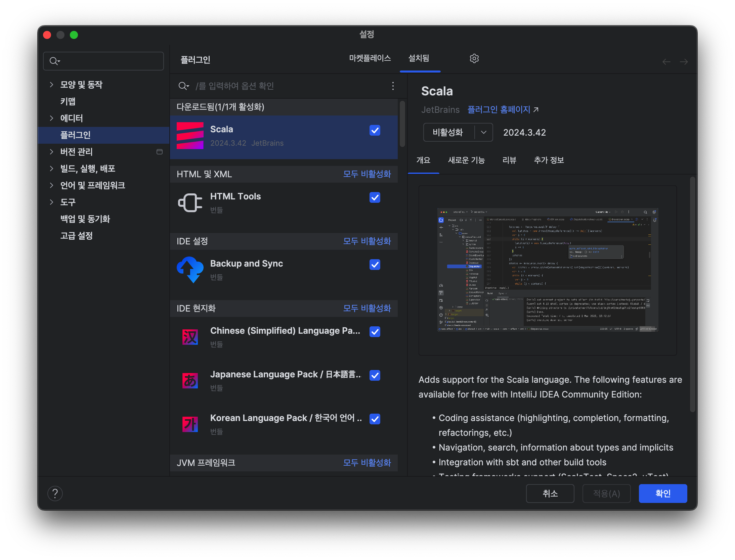The width and height of the screenshot is (735, 560).
Task: Switch to the 마켓플레이스 tab
Action: pos(370,58)
